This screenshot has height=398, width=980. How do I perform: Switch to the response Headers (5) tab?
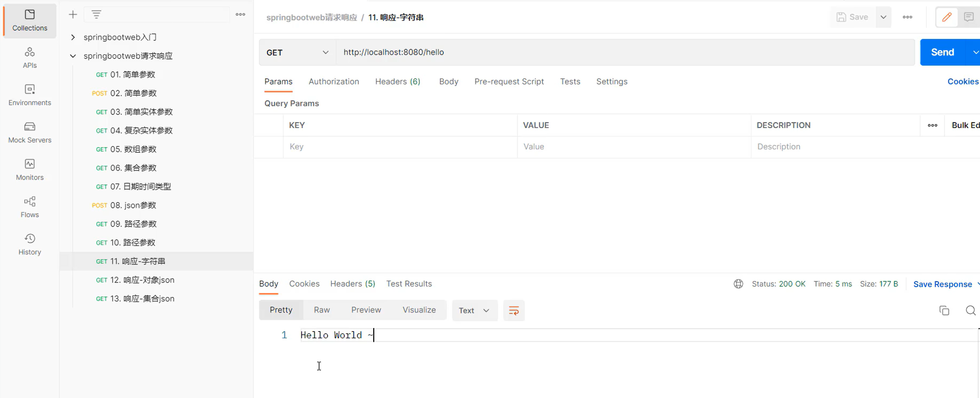pyautogui.click(x=352, y=284)
